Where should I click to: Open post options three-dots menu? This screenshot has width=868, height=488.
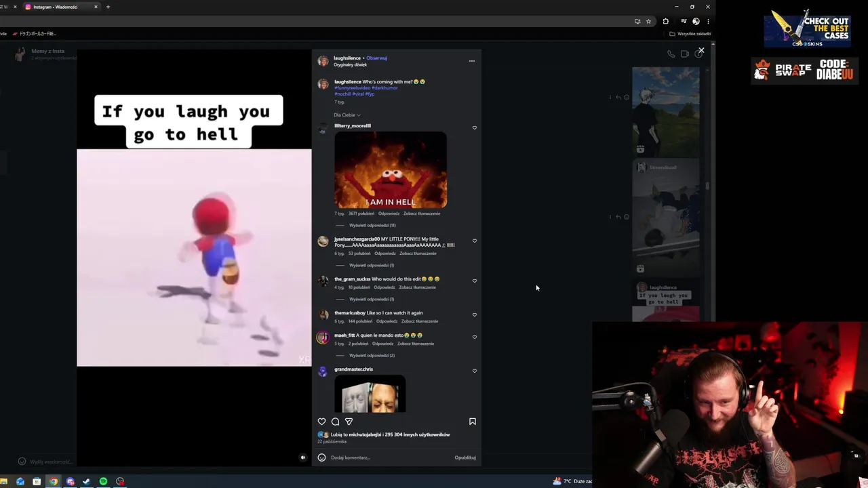(472, 61)
